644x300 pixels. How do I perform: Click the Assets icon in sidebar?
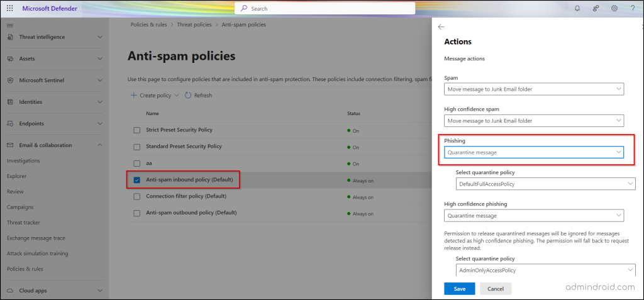(10, 58)
